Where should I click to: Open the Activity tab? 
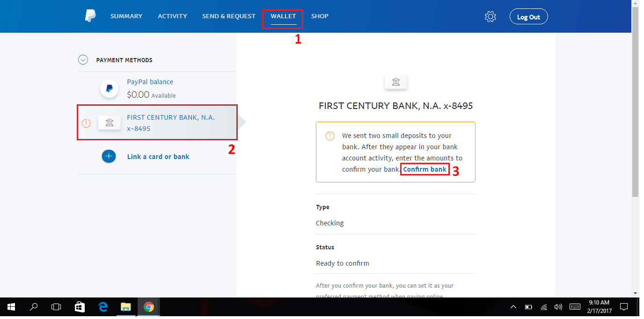click(172, 16)
